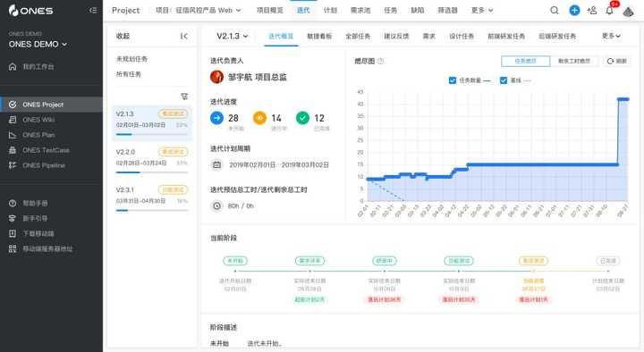Open the 筛选器 top tab

click(x=448, y=10)
